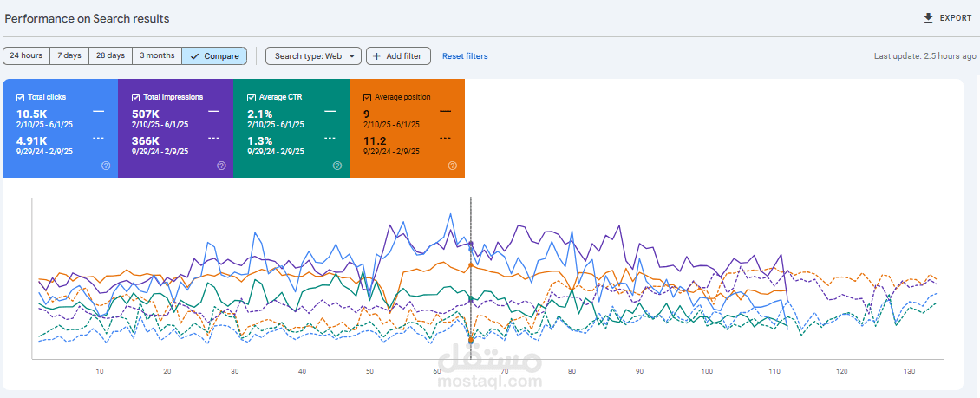The width and height of the screenshot is (980, 398).
Task: Uncheck the Total impressions checkbox
Action: point(135,97)
